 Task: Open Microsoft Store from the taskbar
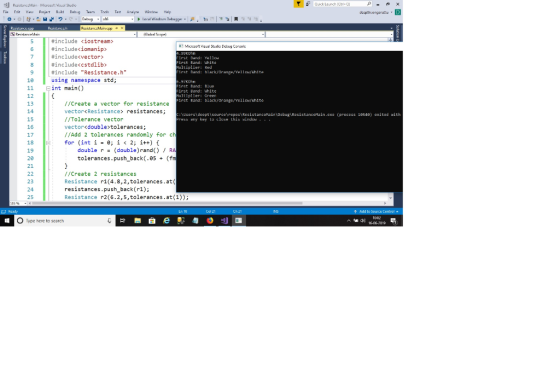(x=152, y=221)
